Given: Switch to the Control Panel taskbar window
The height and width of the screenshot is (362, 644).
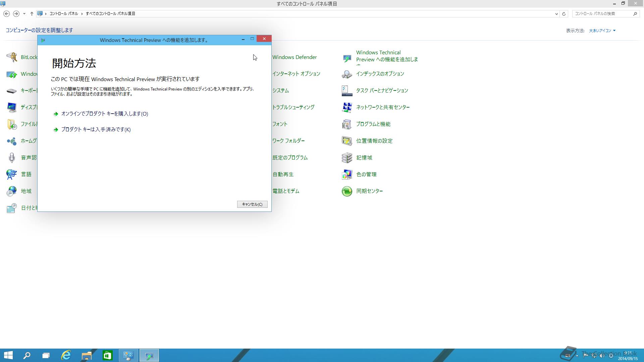Looking at the screenshot, I should coord(128,355).
